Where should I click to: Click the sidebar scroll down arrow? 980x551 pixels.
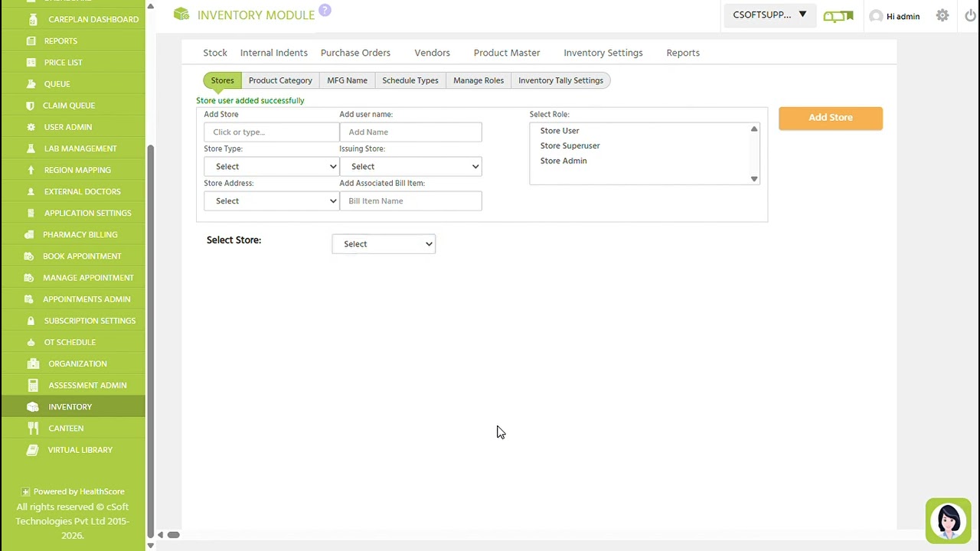pyautogui.click(x=150, y=546)
